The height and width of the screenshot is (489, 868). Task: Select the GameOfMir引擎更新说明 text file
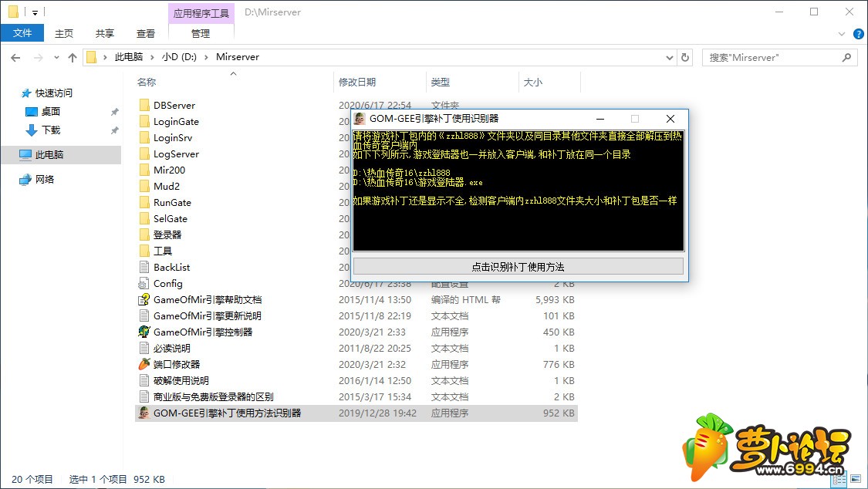coord(207,316)
